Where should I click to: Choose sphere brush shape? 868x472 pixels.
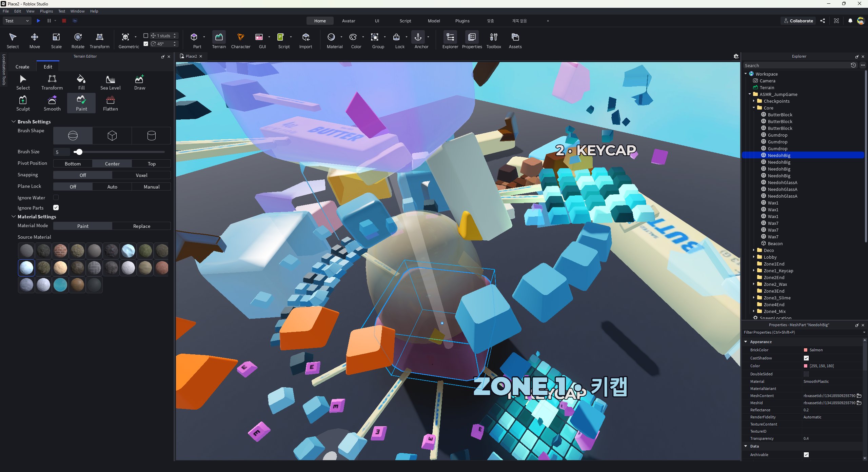click(x=73, y=136)
